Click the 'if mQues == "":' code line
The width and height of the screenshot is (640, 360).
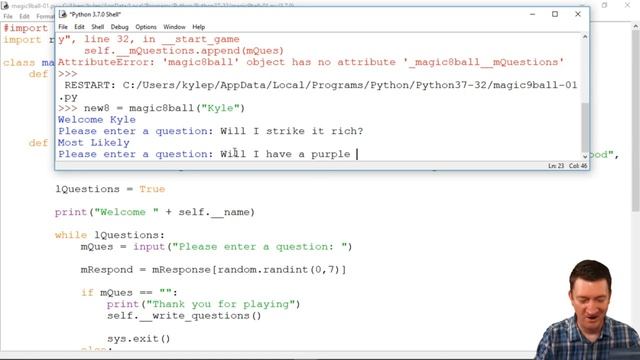point(129,293)
